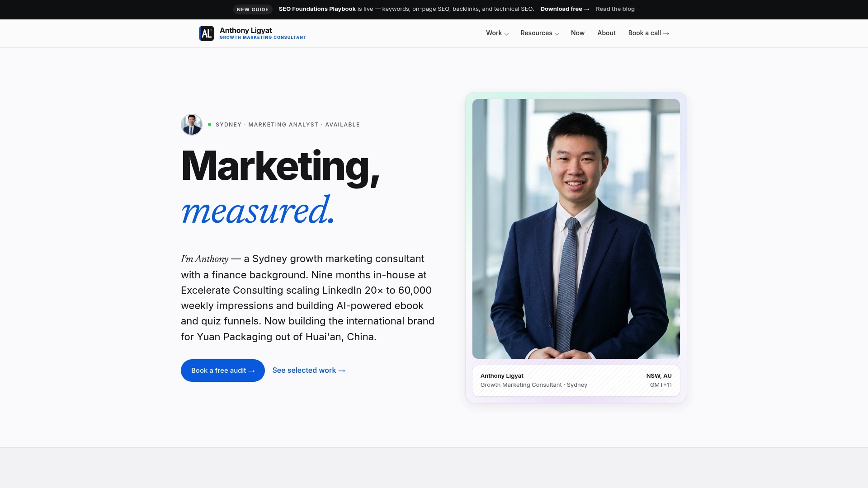This screenshot has width=868, height=488.
Task: Open Read the blog link
Action: point(615,9)
